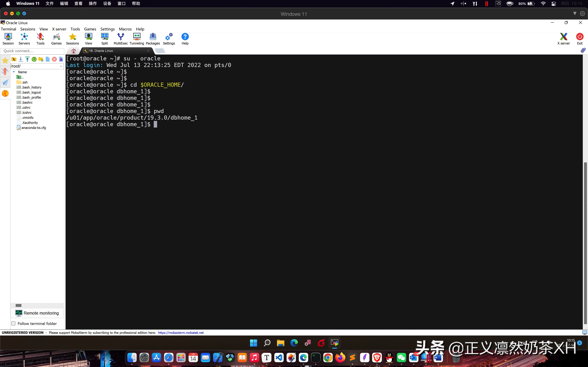Create a new folder in /root

pyautogui.click(x=41, y=59)
